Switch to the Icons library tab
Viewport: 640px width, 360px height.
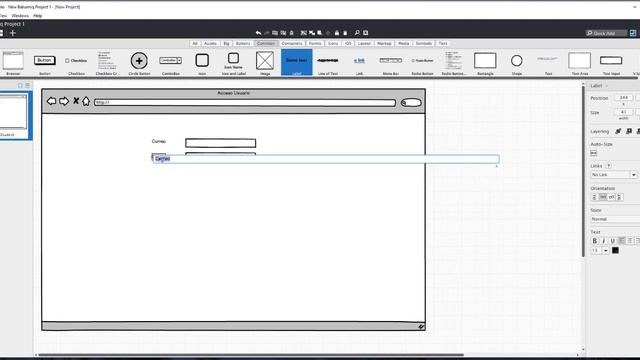point(333,43)
